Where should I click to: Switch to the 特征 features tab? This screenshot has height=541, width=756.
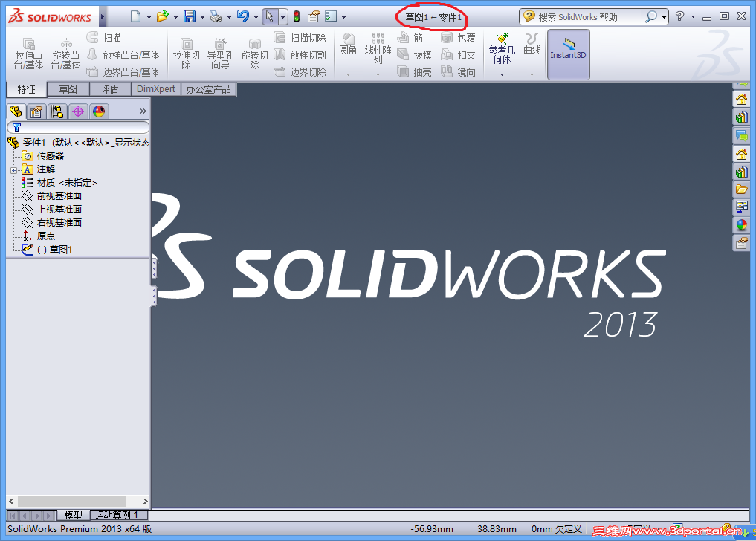point(27,90)
